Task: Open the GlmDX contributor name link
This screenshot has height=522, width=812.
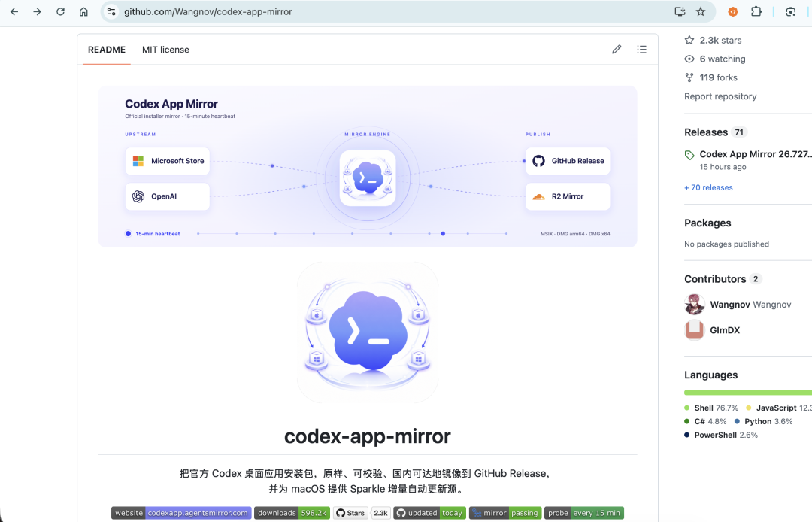Action: pos(725,330)
